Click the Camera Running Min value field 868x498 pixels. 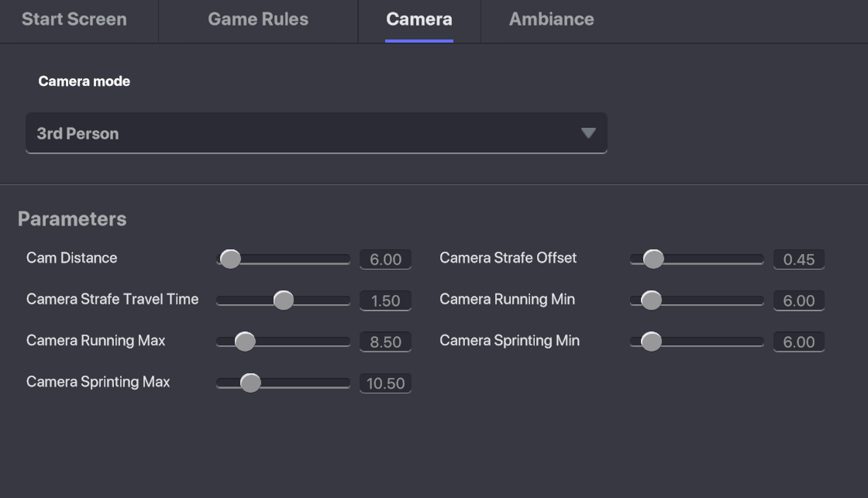coord(798,301)
